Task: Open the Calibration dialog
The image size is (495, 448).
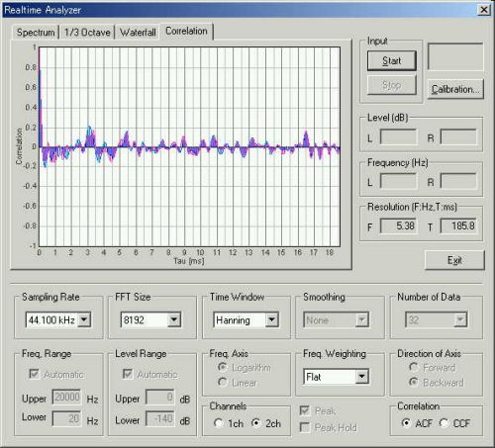Action: click(455, 89)
